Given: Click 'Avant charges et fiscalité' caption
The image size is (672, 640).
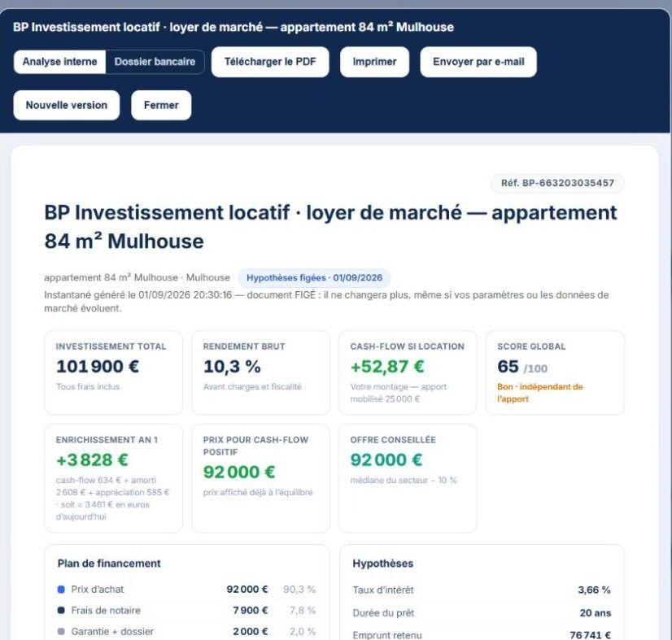Looking at the screenshot, I should [x=252, y=387].
